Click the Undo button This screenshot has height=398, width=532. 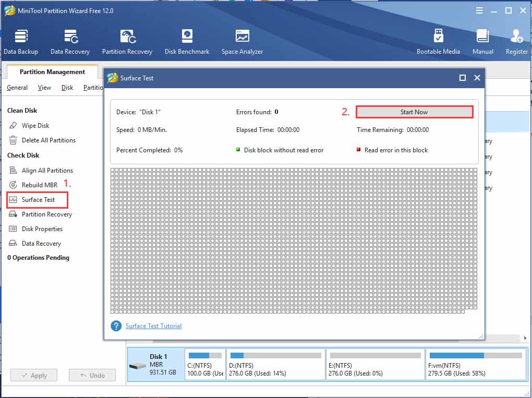coord(92,375)
